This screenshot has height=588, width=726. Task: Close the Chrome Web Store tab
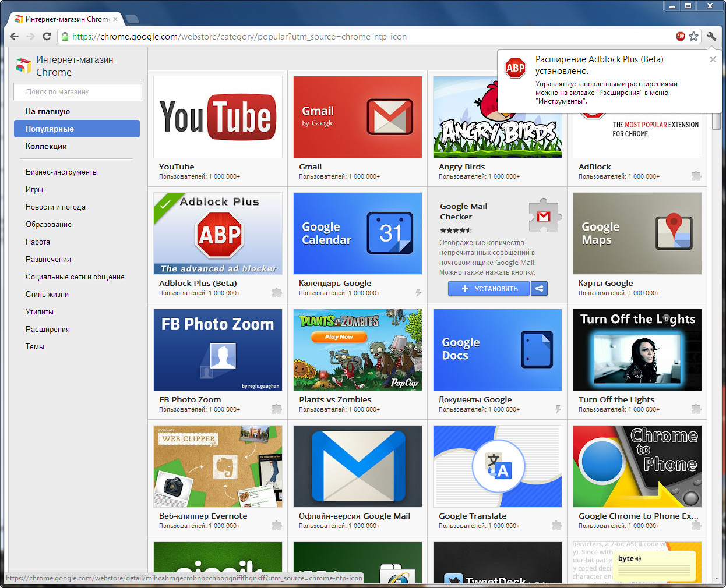pyautogui.click(x=115, y=19)
